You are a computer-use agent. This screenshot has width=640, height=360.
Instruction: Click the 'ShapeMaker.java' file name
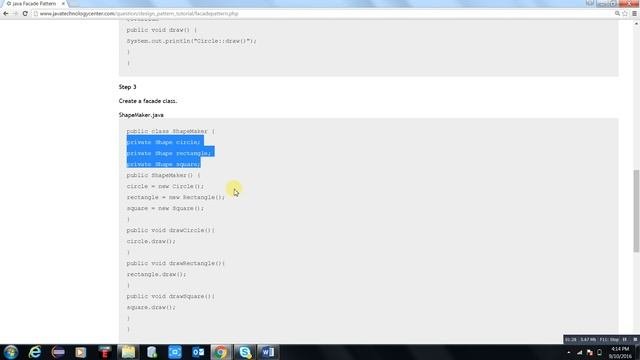point(141,115)
